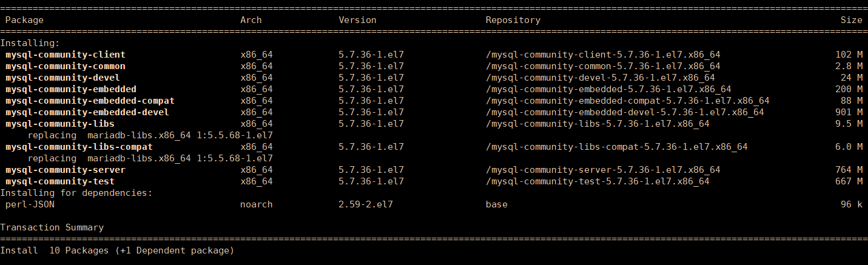Click repository path /mysql-community-test-5.7.36-1.el7.x86_64

597,181
